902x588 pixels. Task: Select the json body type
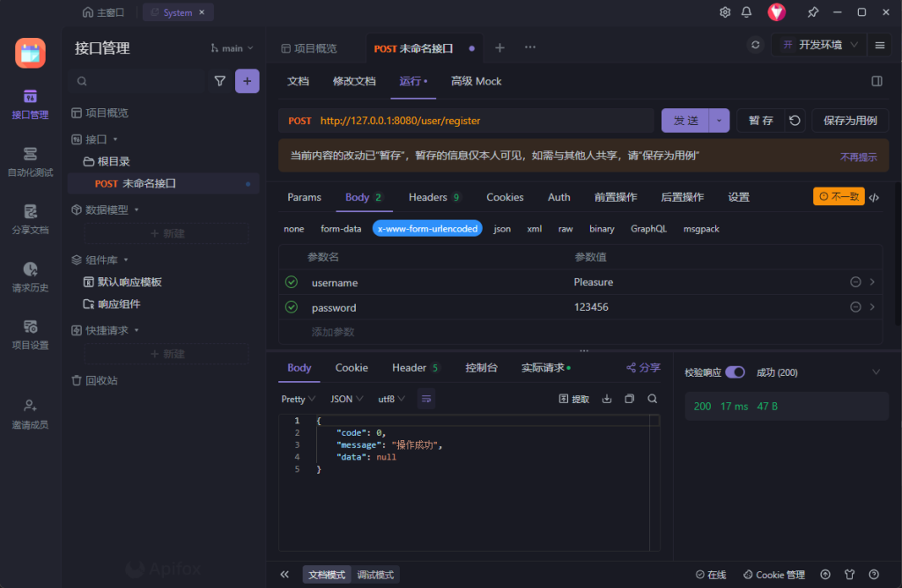coord(502,229)
